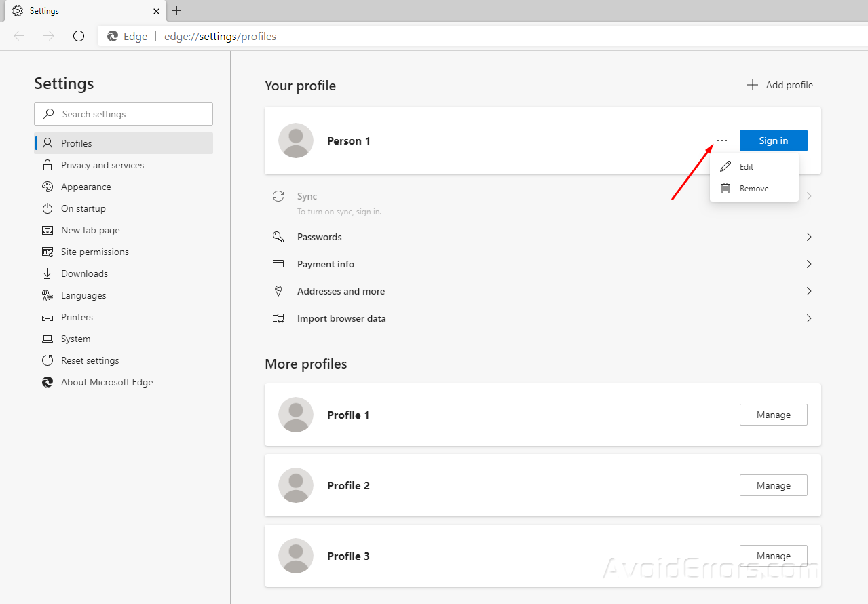This screenshot has height=604, width=868.
Task: Add a new profile with Add profile
Action: [779, 85]
